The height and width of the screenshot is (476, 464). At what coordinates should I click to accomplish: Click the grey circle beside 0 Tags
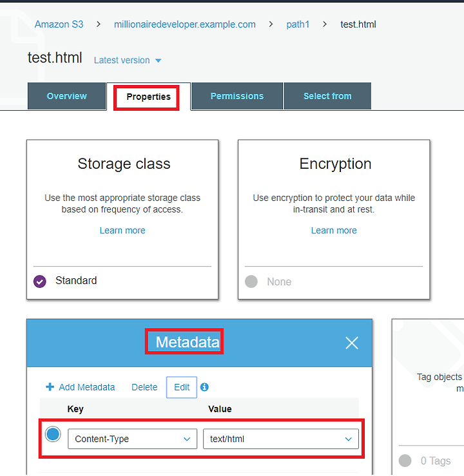point(405,461)
